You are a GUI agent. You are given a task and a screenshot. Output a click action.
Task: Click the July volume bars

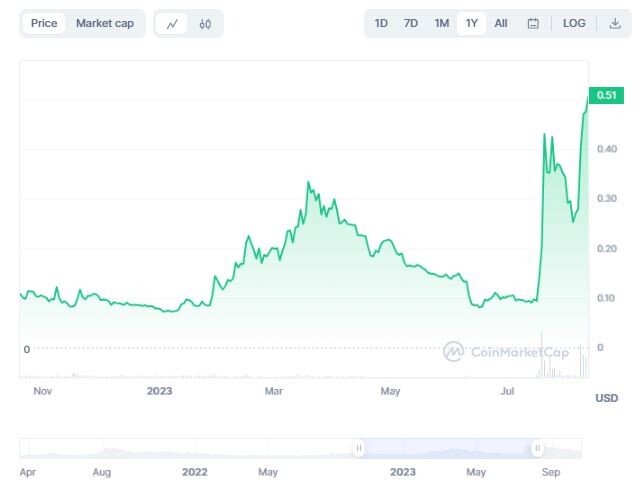[x=549, y=363]
